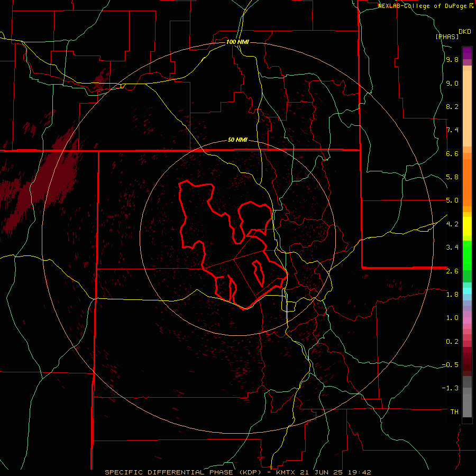
Task: Click the "50 NMI" range ring label
Action: tap(237, 140)
